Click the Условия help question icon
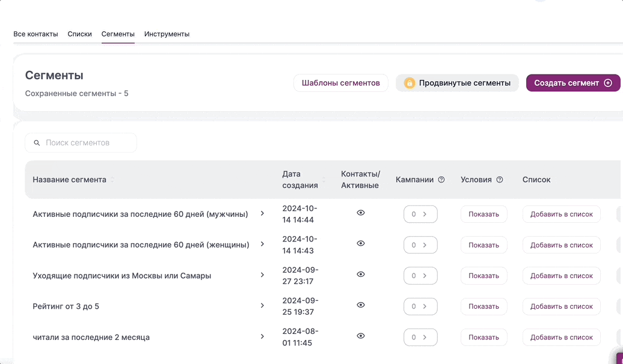Image resolution: width=623 pixels, height=364 pixels. pyautogui.click(x=500, y=180)
